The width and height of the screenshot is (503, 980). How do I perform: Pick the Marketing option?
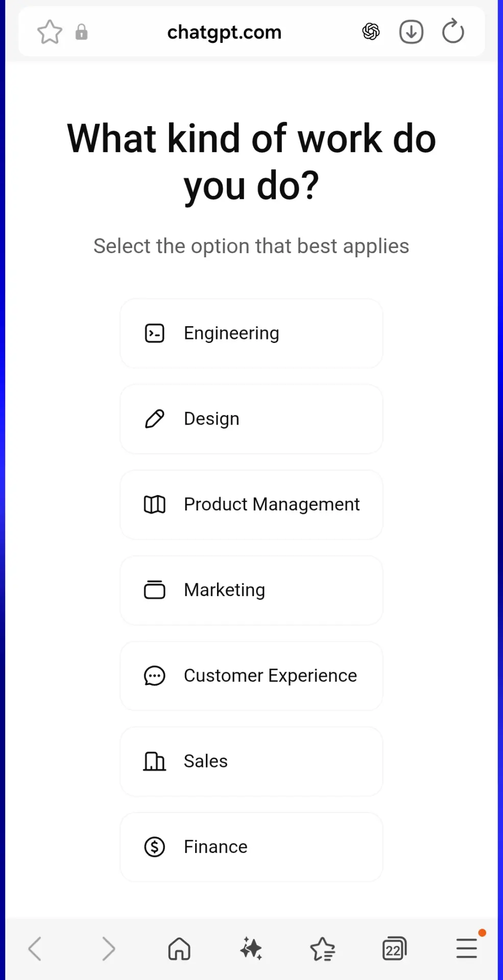tap(251, 591)
